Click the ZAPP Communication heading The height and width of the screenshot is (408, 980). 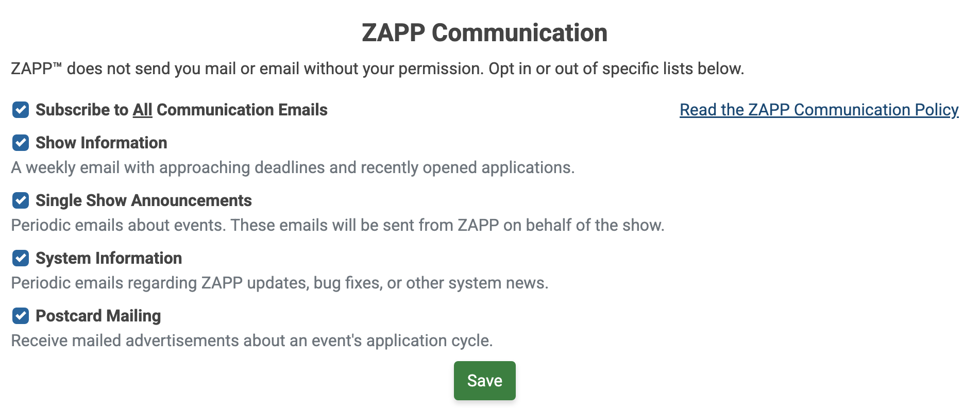pos(484,32)
